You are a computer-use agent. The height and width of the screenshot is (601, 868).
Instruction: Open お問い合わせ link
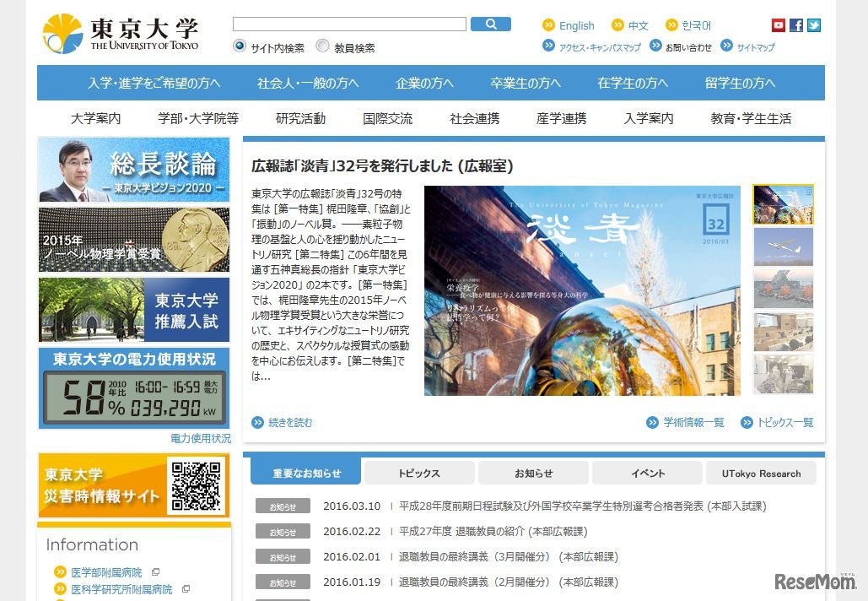click(x=688, y=47)
